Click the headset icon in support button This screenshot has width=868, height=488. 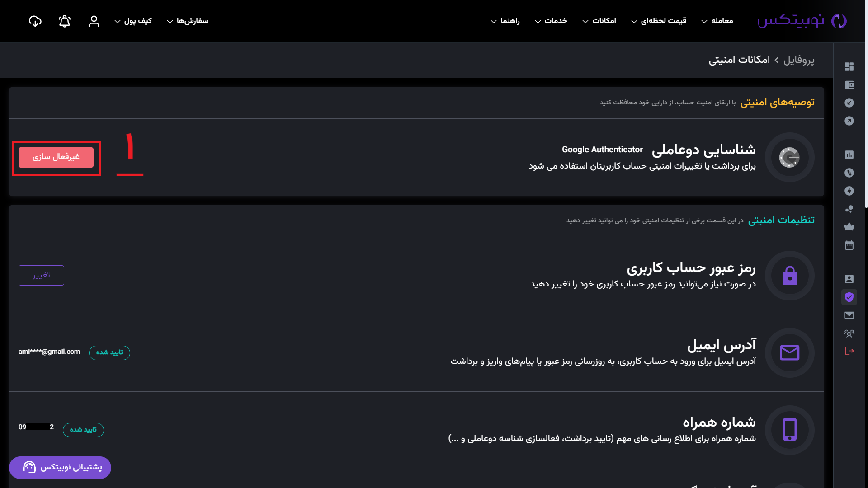coord(29,467)
